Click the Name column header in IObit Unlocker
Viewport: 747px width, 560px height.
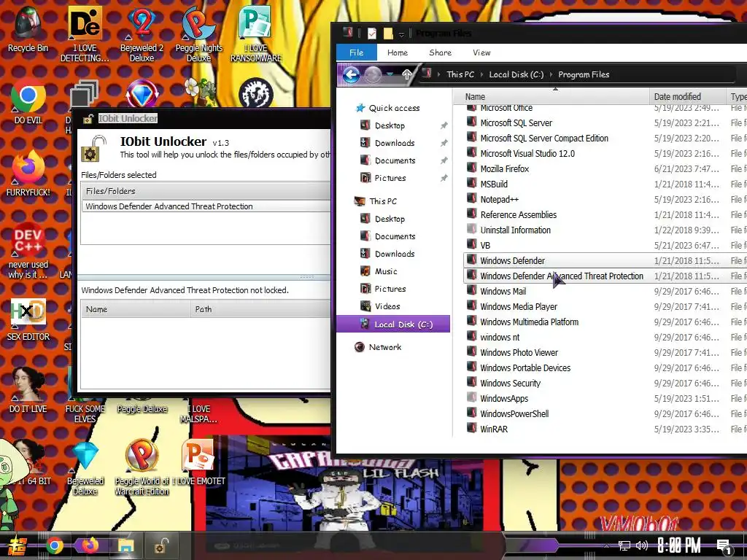click(136, 309)
